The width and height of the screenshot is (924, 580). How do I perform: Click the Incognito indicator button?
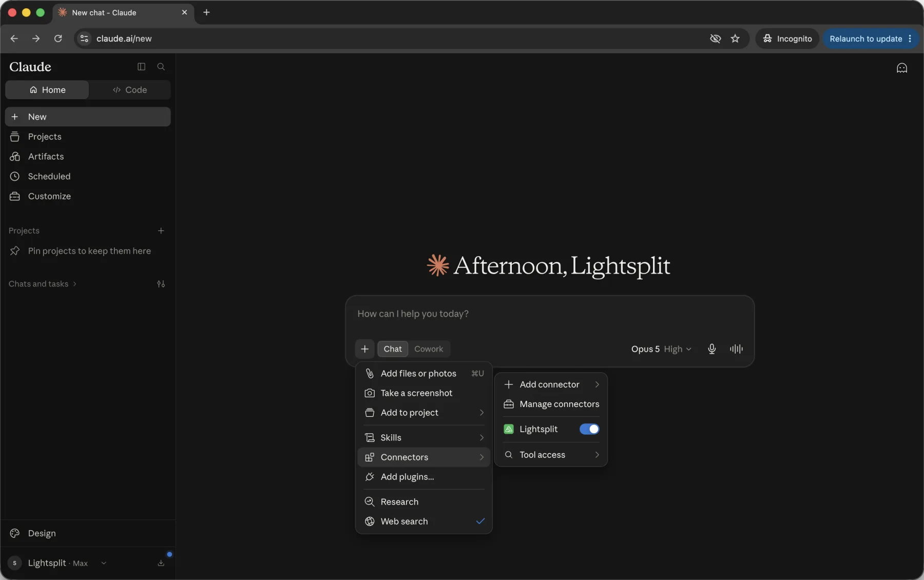(x=787, y=38)
